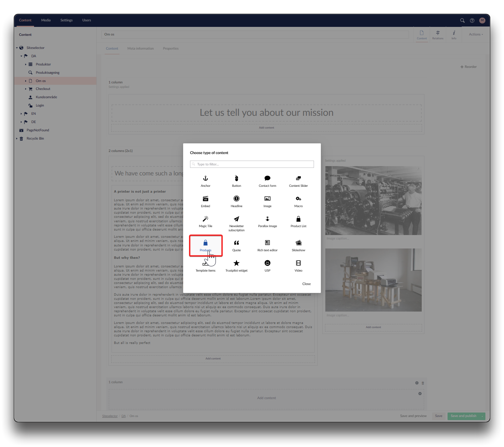This screenshot has height=447, width=504.
Task: Select Rich text editor type
Action: click(267, 246)
